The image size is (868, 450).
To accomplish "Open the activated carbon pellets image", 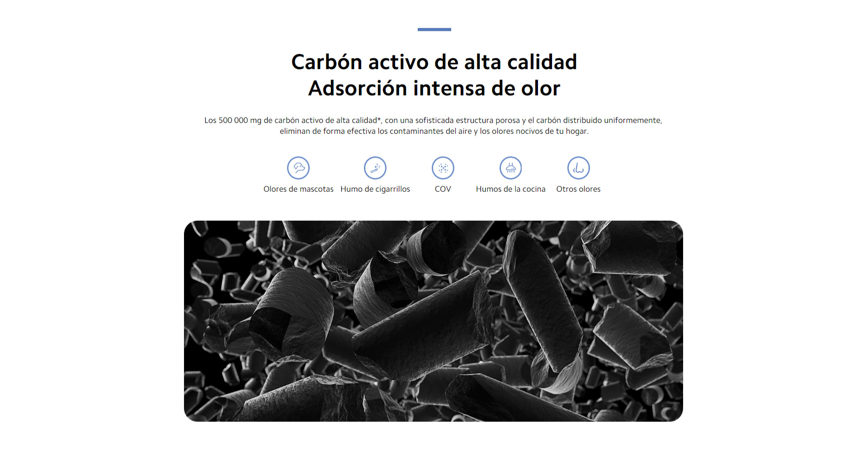I will click(x=434, y=321).
